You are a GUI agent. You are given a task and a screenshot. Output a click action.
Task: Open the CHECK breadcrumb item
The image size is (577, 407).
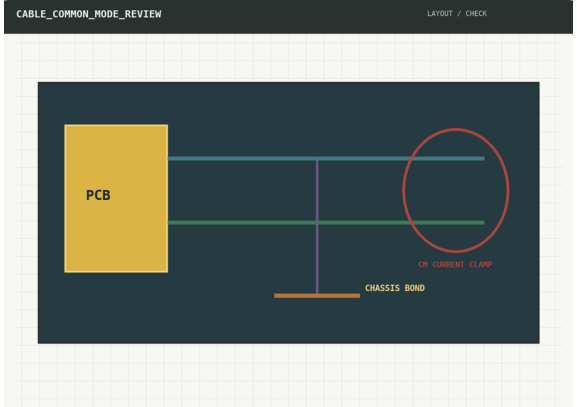tap(476, 14)
